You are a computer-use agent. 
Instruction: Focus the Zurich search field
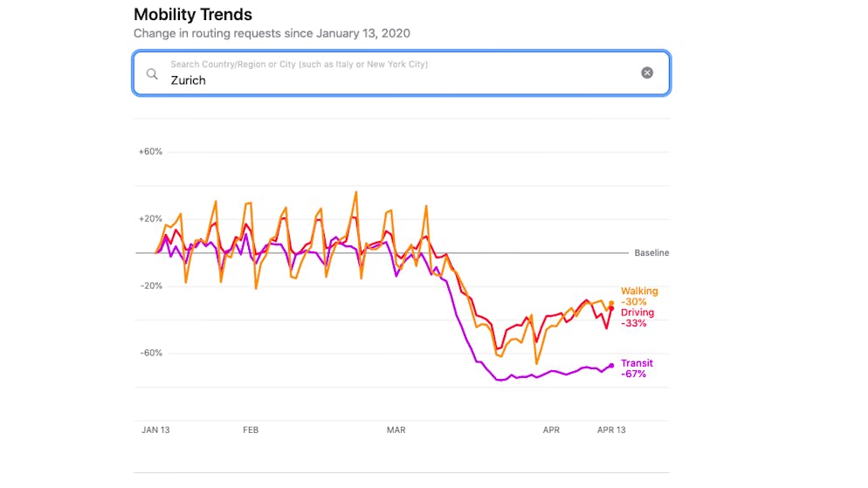[393, 79]
